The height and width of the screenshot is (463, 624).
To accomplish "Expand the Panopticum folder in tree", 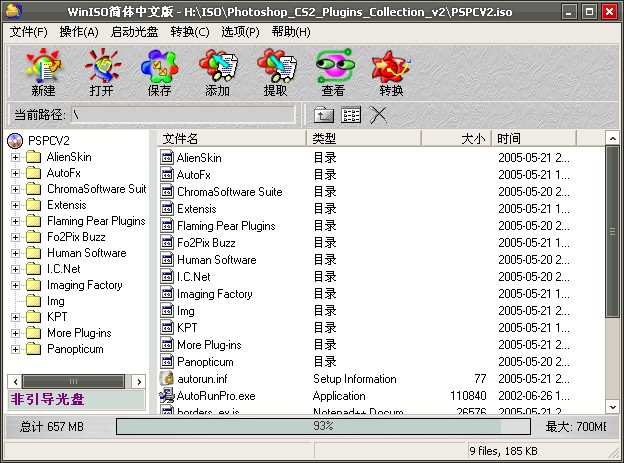I will tap(16, 349).
